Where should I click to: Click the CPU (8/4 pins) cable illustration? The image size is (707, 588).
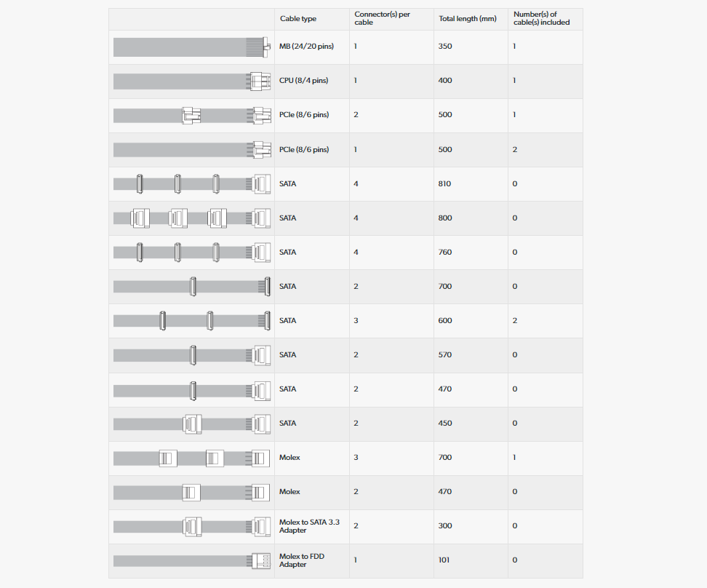click(192, 81)
